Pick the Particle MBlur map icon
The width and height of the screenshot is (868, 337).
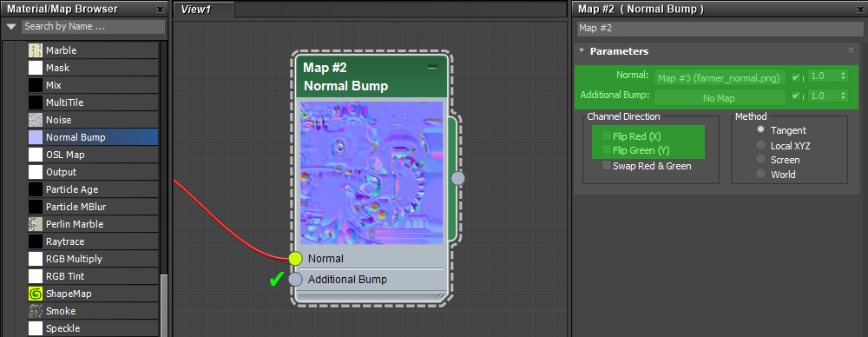pyautogui.click(x=36, y=207)
